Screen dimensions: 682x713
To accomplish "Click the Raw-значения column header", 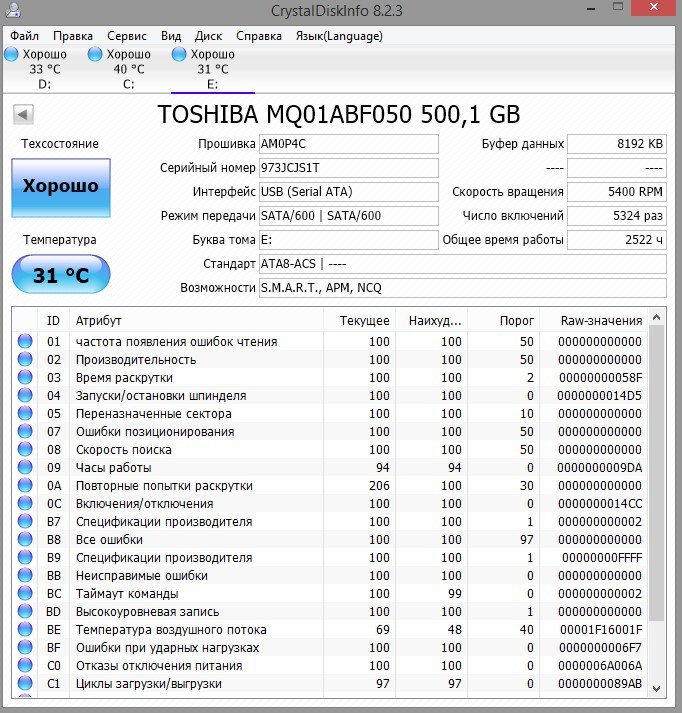I will [593, 321].
